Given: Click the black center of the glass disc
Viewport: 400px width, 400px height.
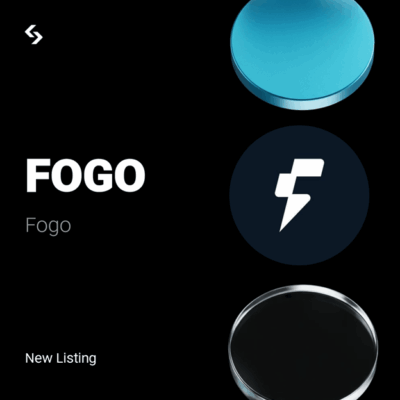Looking at the screenshot, I should (x=302, y=347).
